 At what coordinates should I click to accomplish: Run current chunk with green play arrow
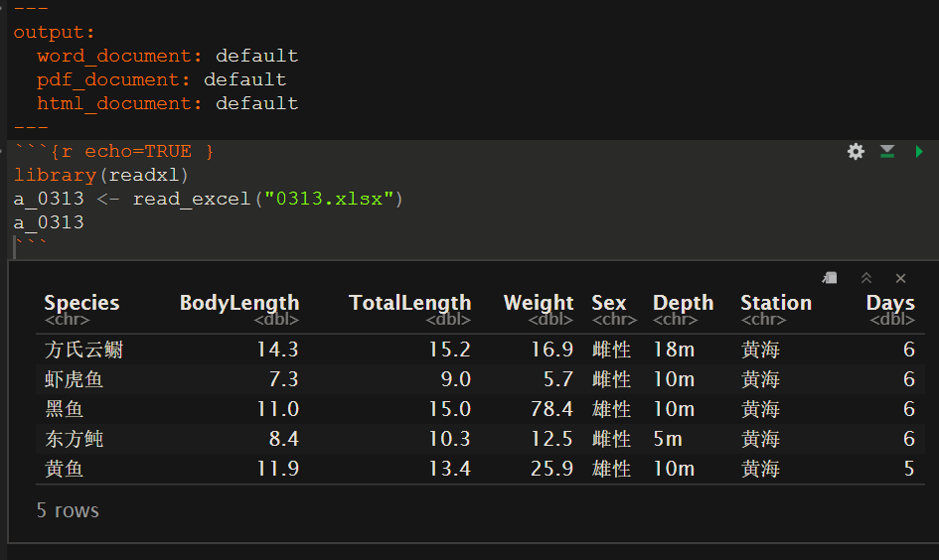[919, 152]
